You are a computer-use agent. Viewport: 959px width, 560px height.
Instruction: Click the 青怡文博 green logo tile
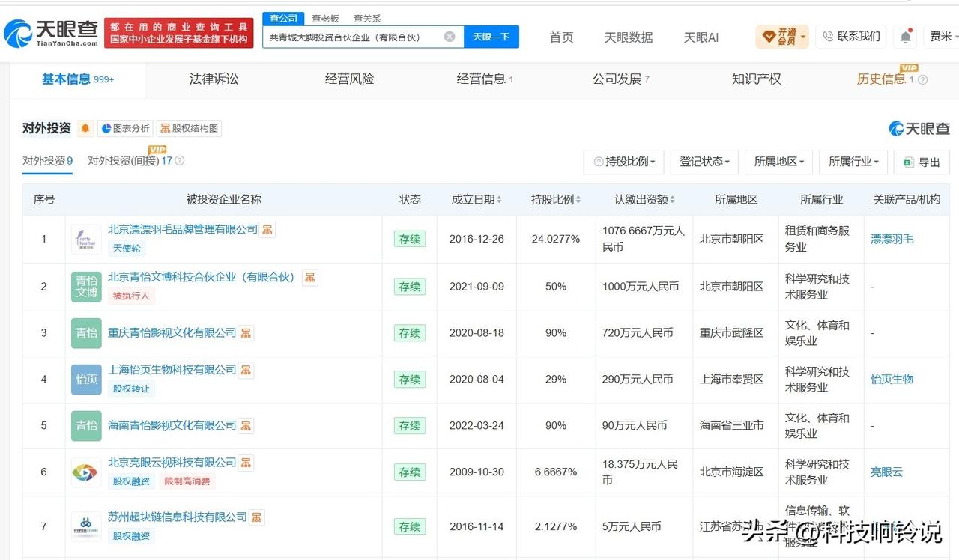pyautogui.click(x=86, y=286)
